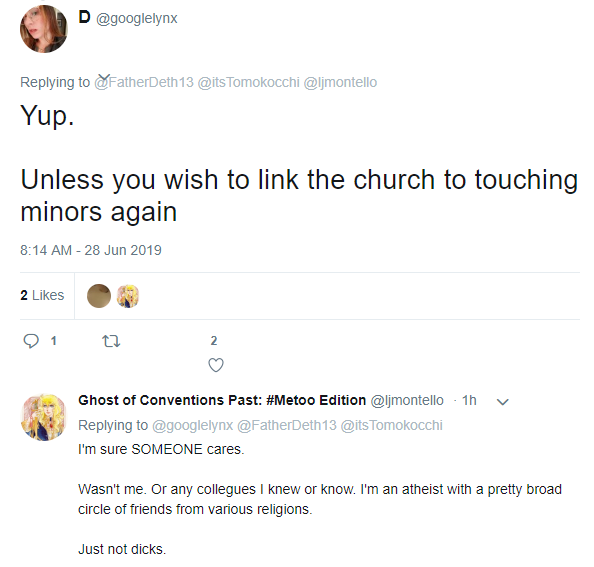Open first liker's brown avatar
594x567 pixels.
[99, 296]
